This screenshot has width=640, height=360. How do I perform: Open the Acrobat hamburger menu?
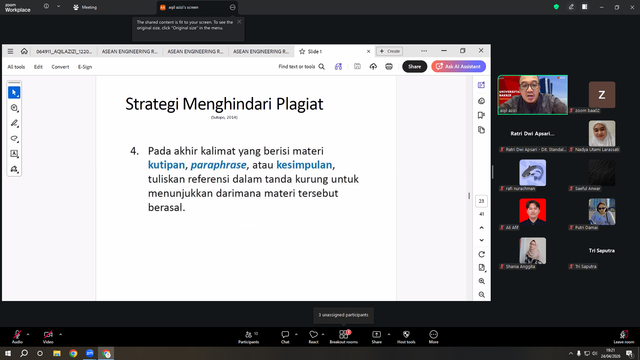pyautogui.click(x=10, y=51)
